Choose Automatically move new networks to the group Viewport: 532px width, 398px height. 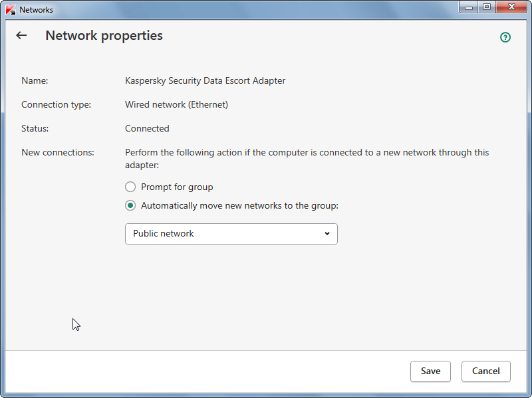coord(131,206)
